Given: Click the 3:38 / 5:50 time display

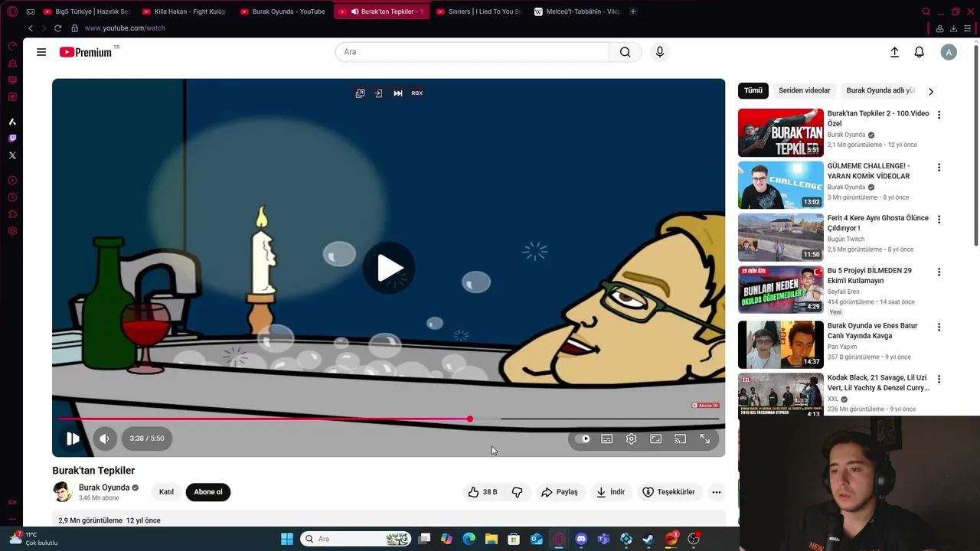Looking at the screenshot, I should [147, 439].
